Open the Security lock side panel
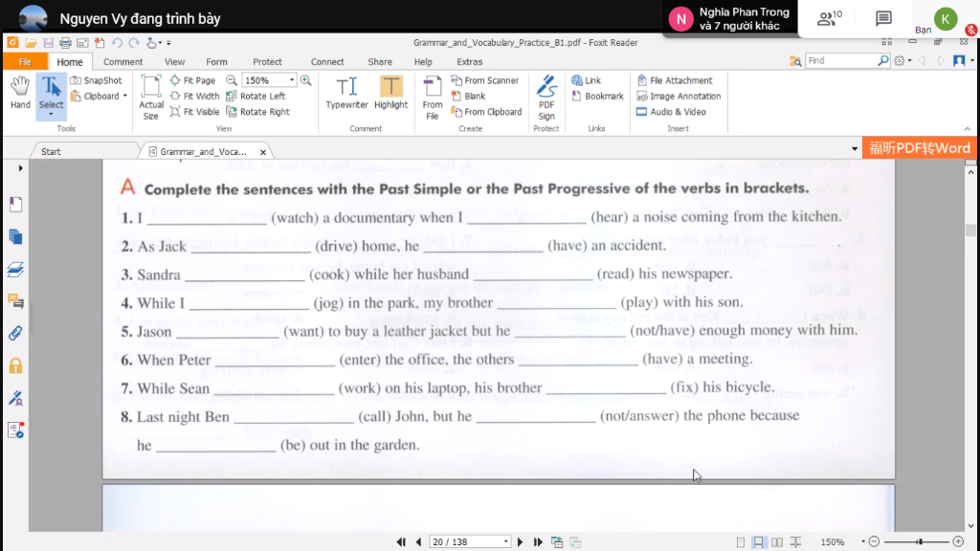 click(x=15, y=365)
